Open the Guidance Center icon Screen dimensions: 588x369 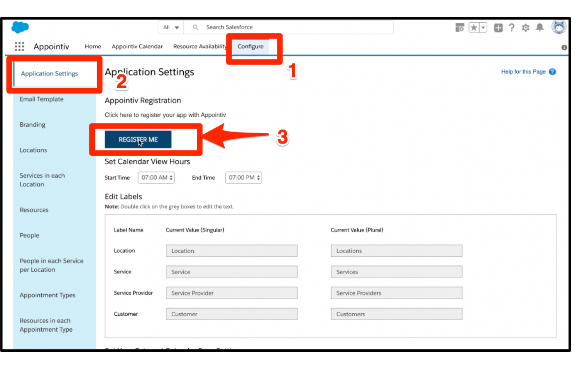point(460,27)
